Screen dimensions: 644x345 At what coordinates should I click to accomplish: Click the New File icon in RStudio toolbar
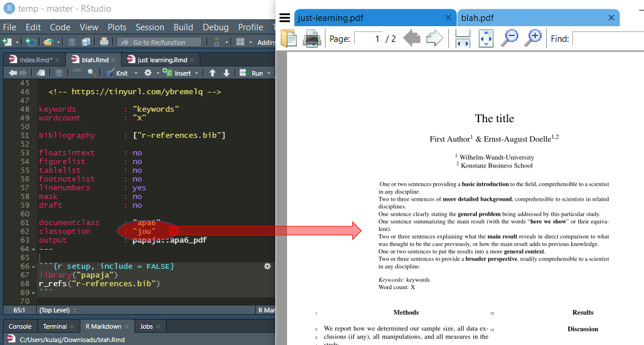click(6, 42)
